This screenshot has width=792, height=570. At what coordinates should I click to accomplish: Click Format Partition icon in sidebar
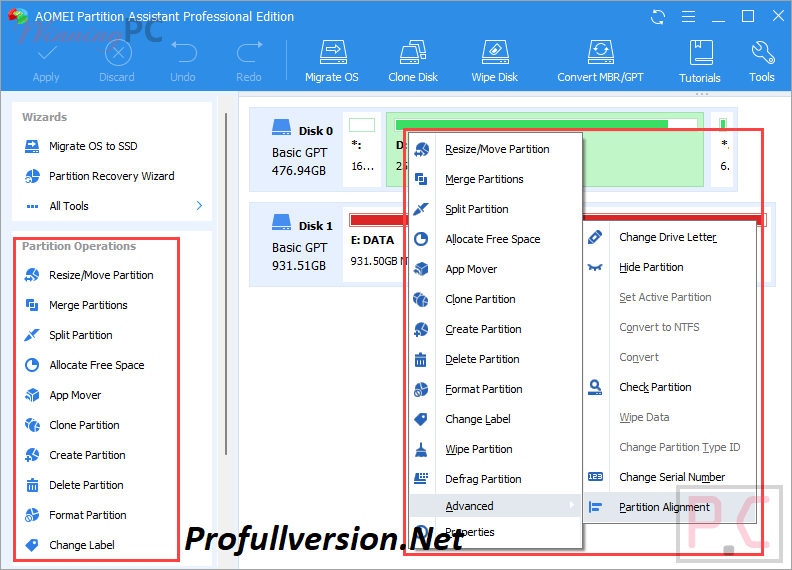(32, 515)
